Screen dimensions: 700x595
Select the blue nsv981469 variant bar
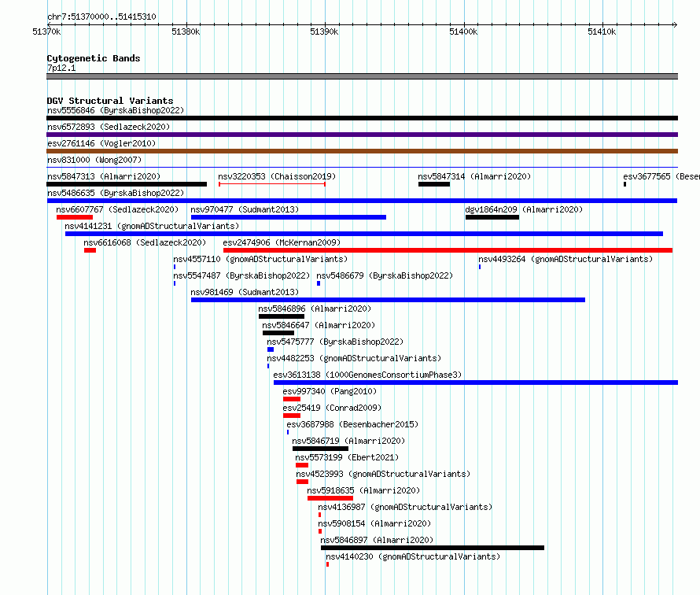(388, 300)
